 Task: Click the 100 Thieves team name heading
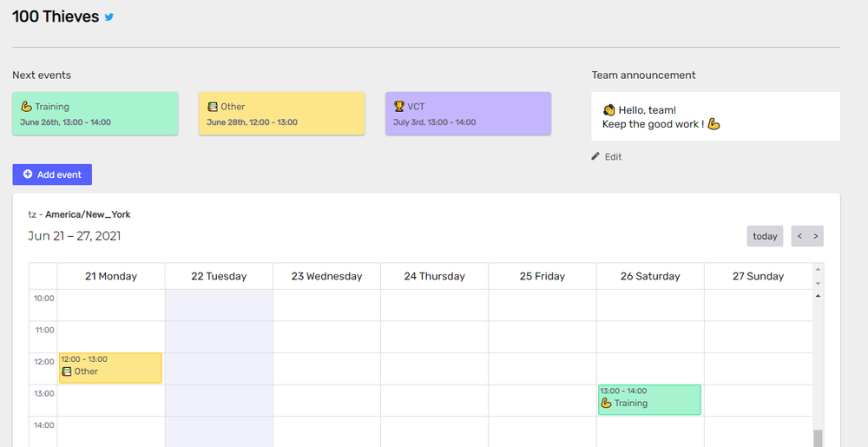pyautogui.click(x=56, y=16)
